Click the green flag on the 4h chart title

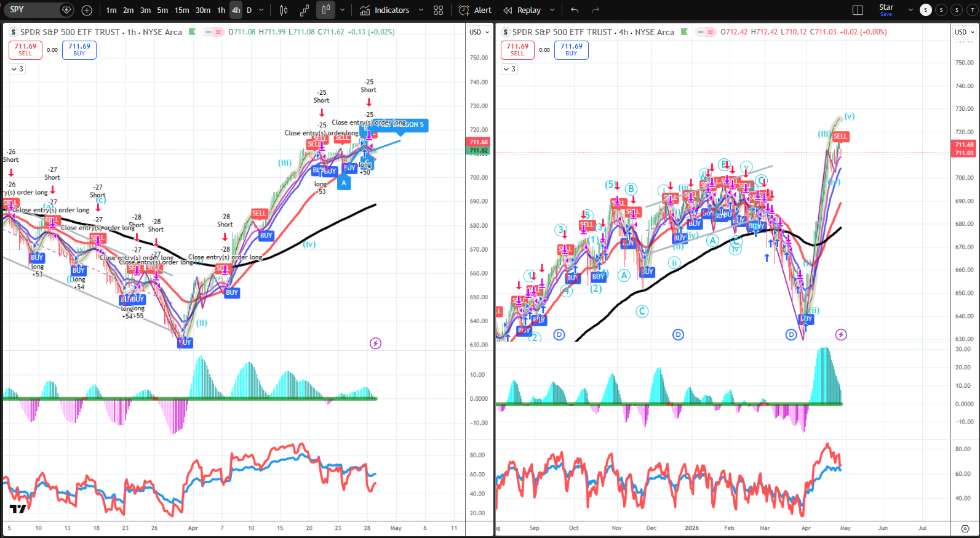[684, 31]
